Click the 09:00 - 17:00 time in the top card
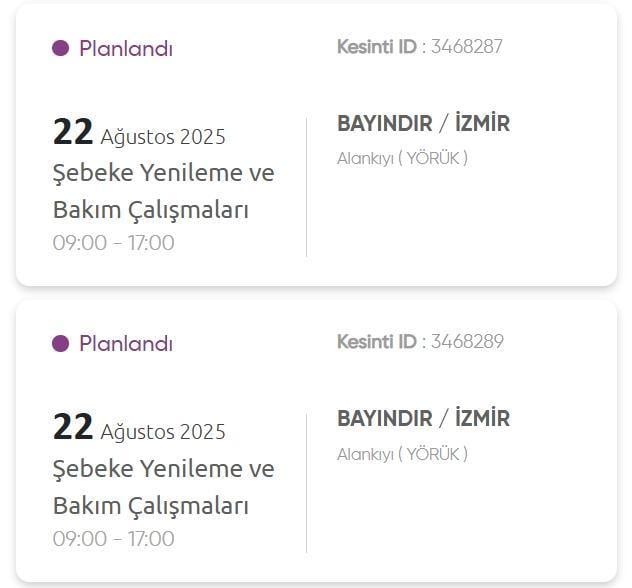 tap(113, 243)
